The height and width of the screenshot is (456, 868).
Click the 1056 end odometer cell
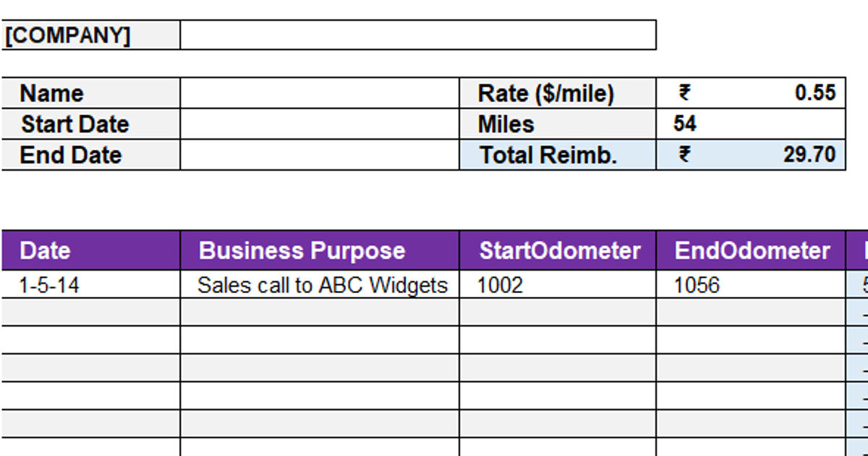pyautogui.click(x=750, y=284)
